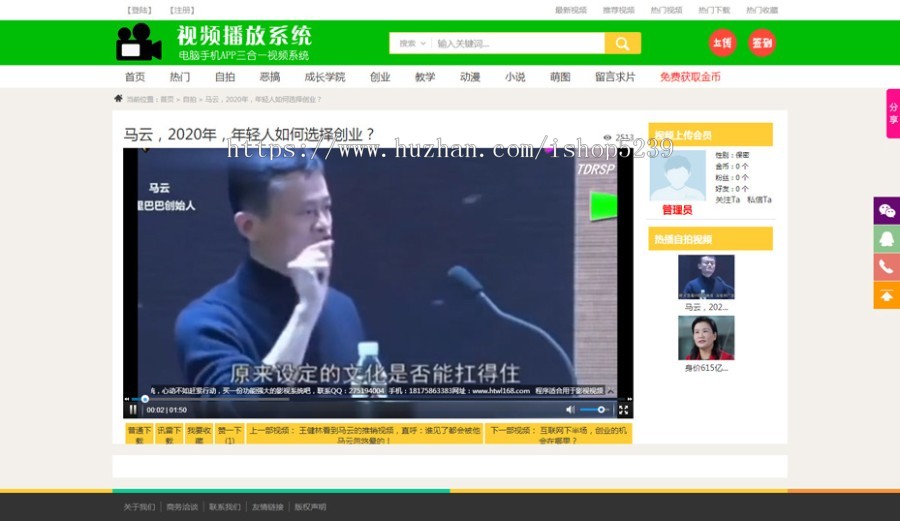Open the 关于我们 footer link
Image resolution: width=900 pixels, height=521 pixels.
click(139, 507)
